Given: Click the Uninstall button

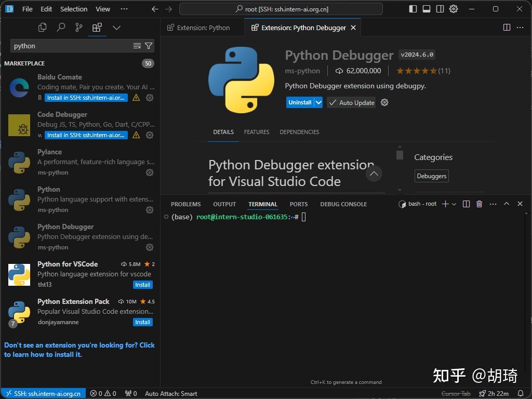Looking at the screenshot, I should [x=300, y=102].
